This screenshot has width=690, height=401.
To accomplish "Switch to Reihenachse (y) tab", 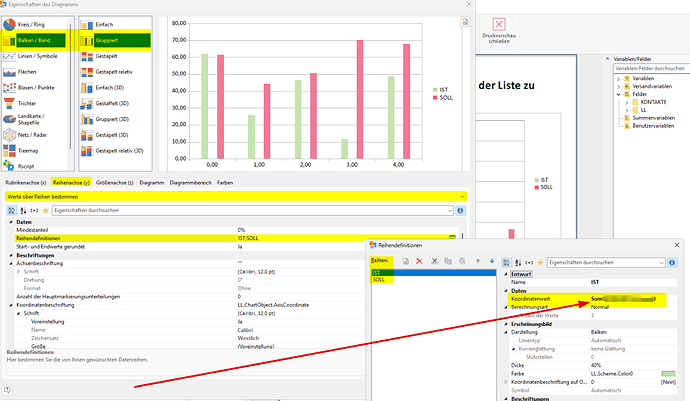I will [71, 183].
